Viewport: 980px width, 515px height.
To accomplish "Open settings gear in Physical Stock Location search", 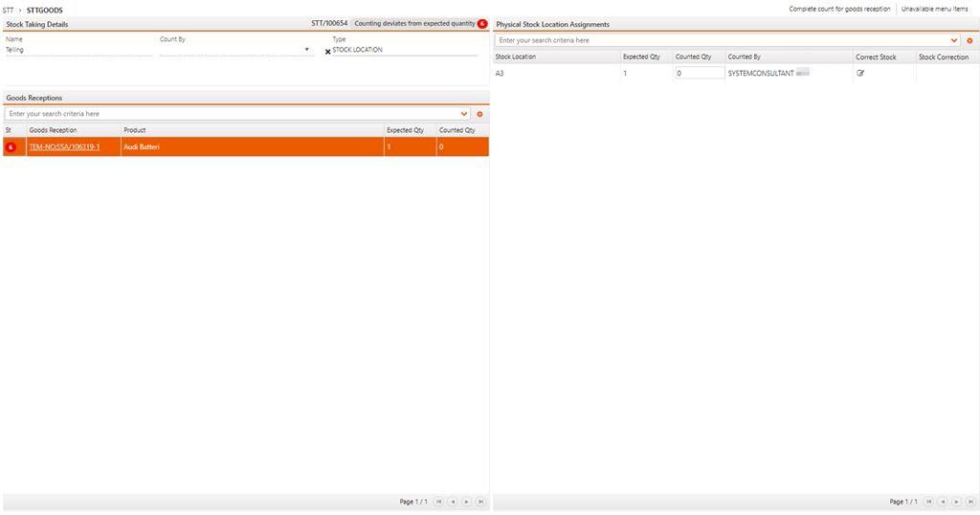I will 969,41.
